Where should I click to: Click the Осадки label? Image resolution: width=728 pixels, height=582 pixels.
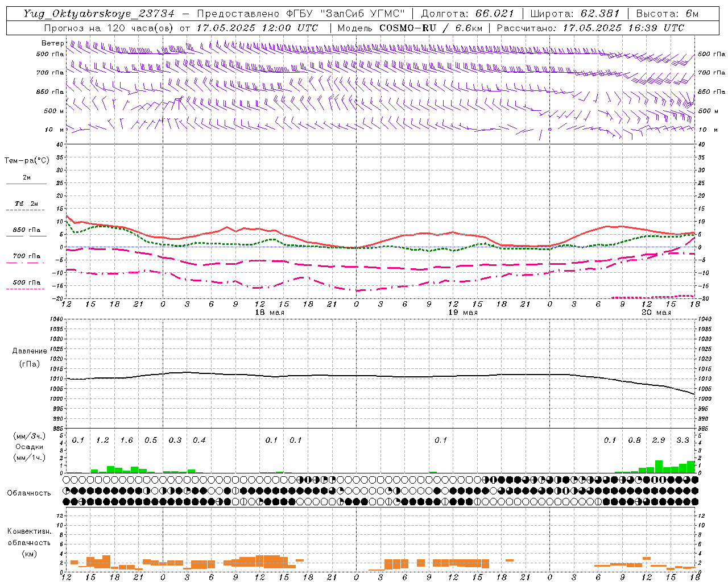tap(29, 447)
